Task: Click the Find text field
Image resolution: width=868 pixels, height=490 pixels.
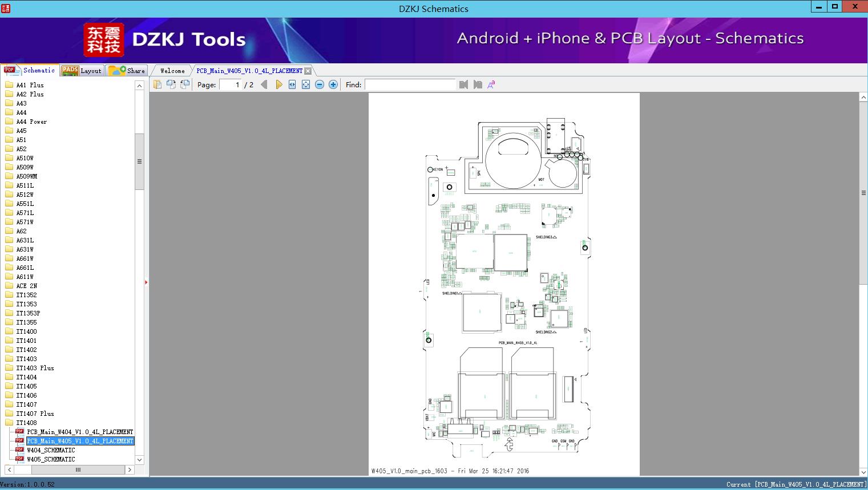Action: (x=410, y=84)
